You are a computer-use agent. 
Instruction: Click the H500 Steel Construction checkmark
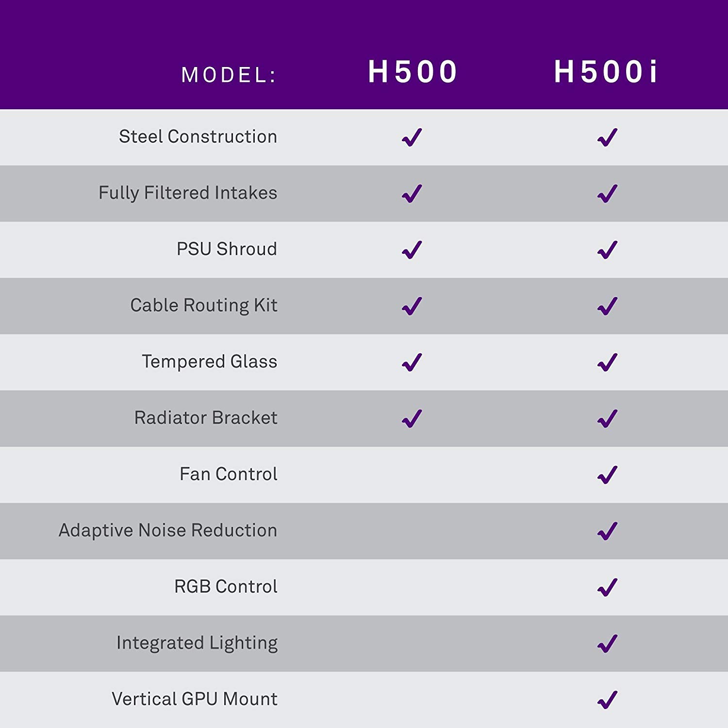coord(412,137)
